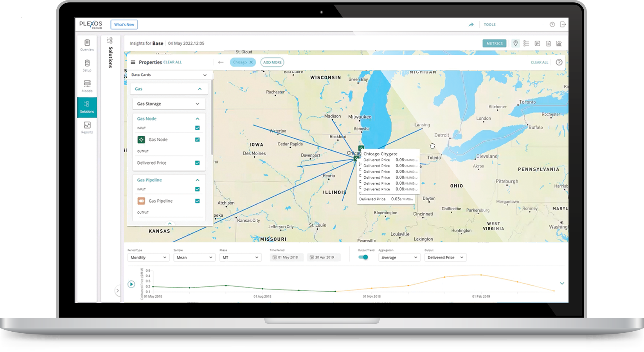This screenshot has width=644, height=352.
Task: Click the Add More filter button
Action: pos(272,62)
